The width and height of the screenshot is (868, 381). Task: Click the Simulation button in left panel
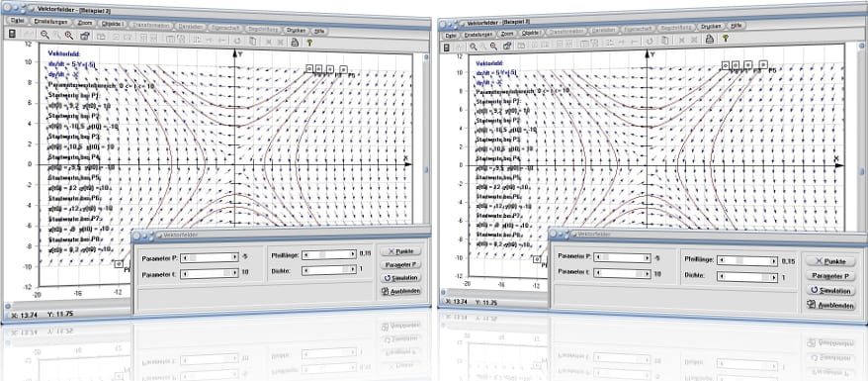click(x=400, y=277)
